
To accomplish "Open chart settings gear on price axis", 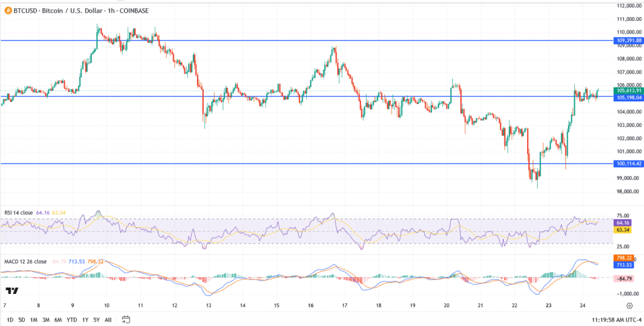I will [x=630, y=305].
